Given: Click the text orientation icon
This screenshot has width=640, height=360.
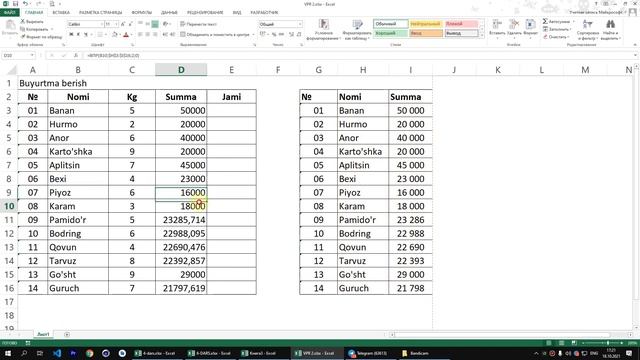Looking at the screenshot, I should pos(166,24).
